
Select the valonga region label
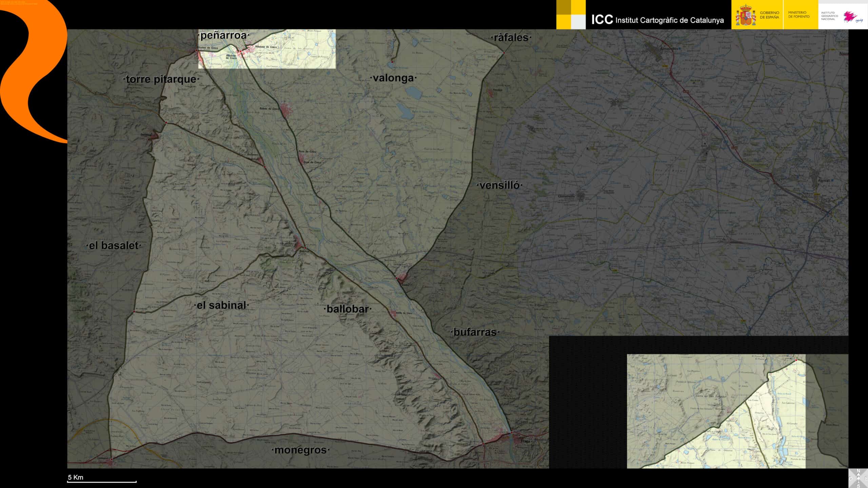(x=393, y=78)
